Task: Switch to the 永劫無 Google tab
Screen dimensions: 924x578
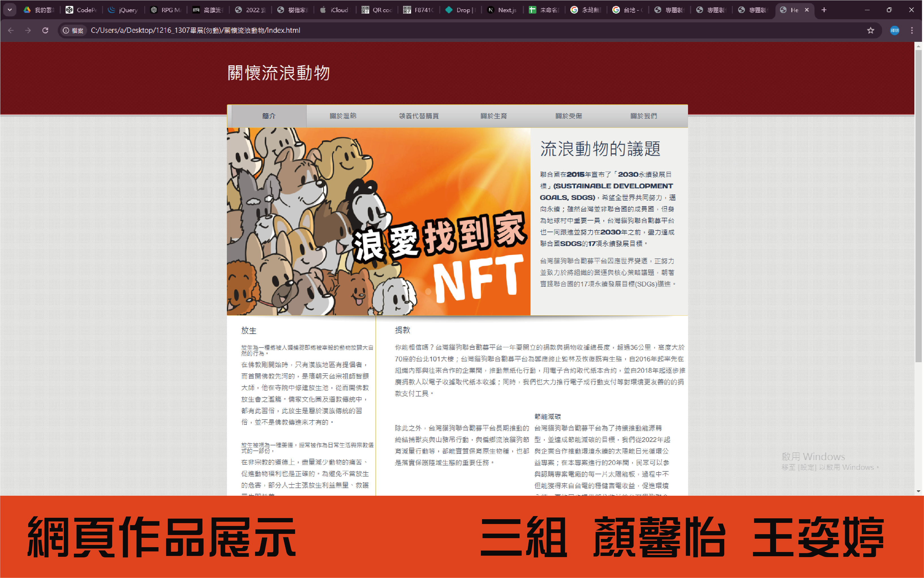Action: point(586,10)
